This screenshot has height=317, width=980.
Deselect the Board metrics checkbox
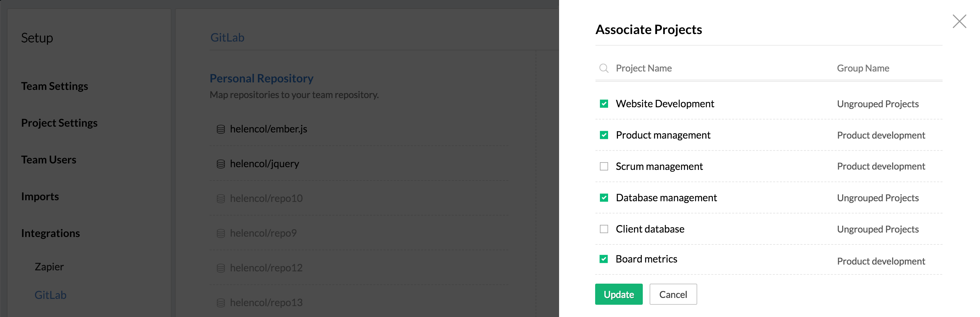coord(604,259)
